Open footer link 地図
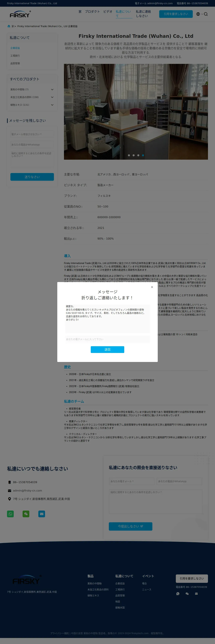The height and width of the screenshot is (644, 215). click(118, 602)
